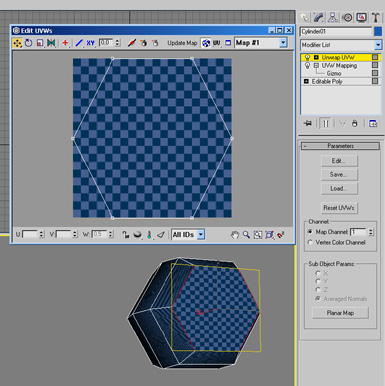Screen dimensions: 385x386
Task: Open the Create command panel tab
Action: coord(304,17)
